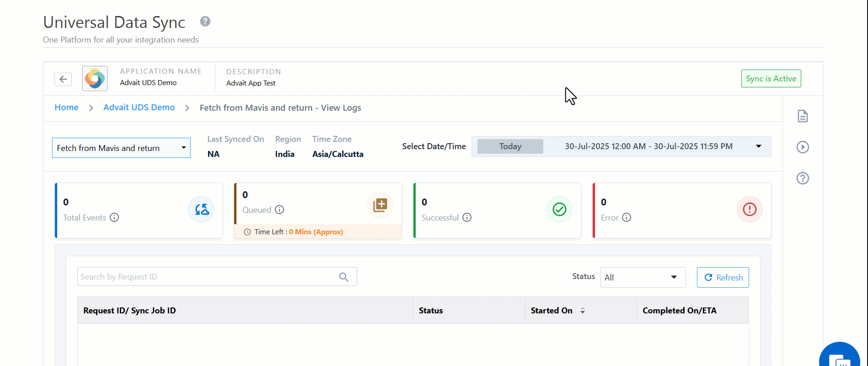Click the Error info icon
868x366 pixels.
click(627, 218)
